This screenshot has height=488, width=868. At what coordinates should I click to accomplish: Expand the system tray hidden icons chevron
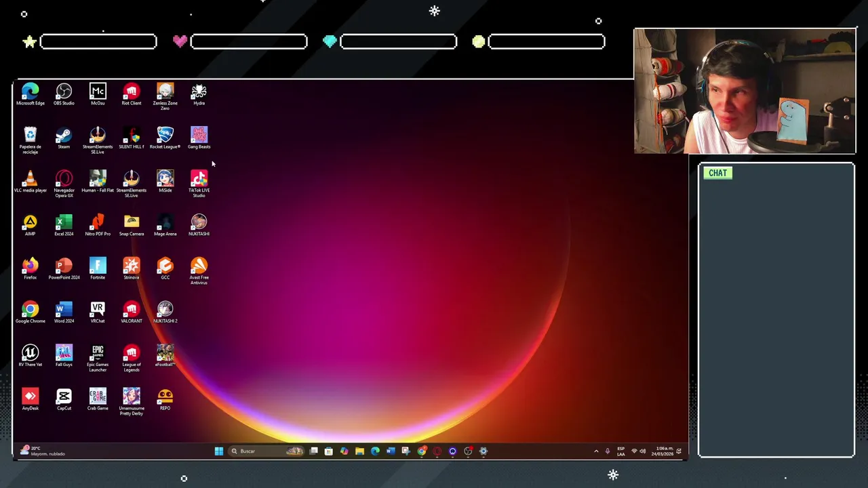pos(596,451)
